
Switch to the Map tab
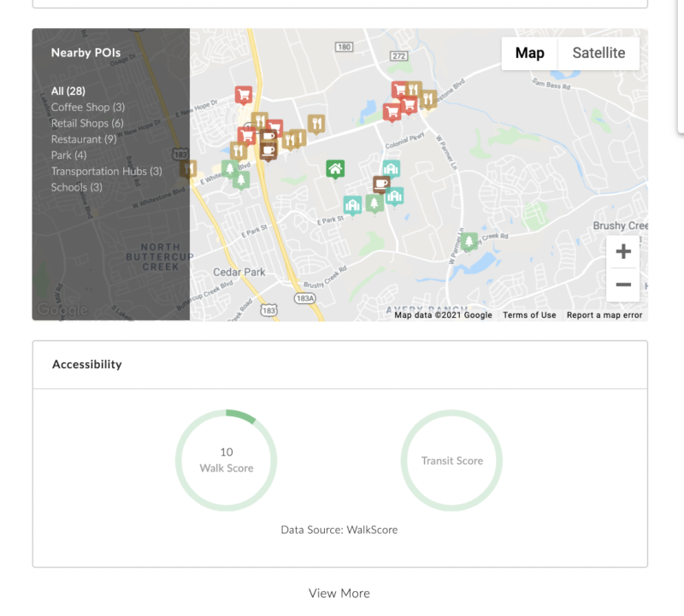529,52
